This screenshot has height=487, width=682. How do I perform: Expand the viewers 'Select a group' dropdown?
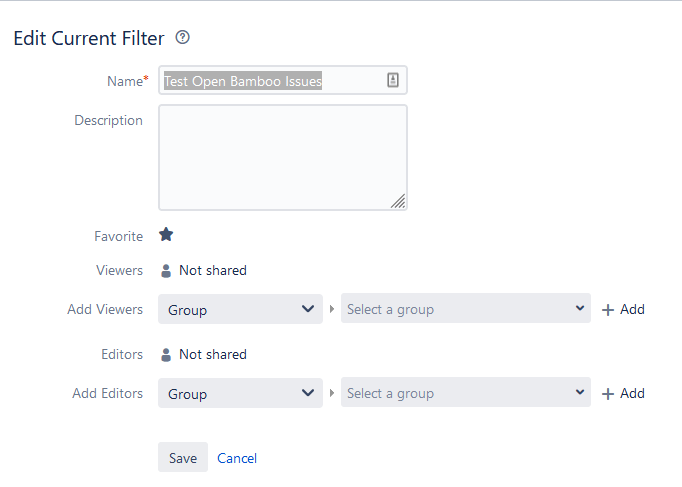pos(465,310)
